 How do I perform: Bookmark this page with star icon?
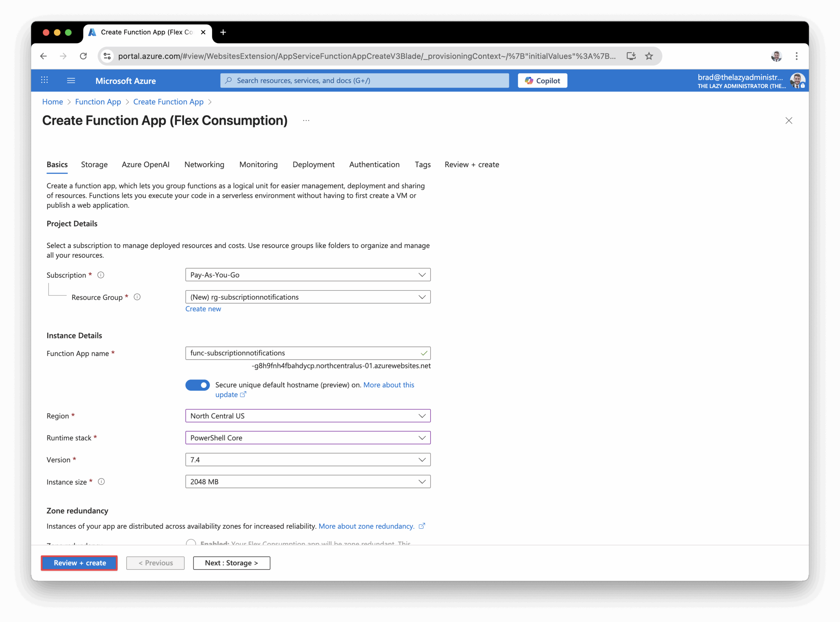(x=649, y=56)
